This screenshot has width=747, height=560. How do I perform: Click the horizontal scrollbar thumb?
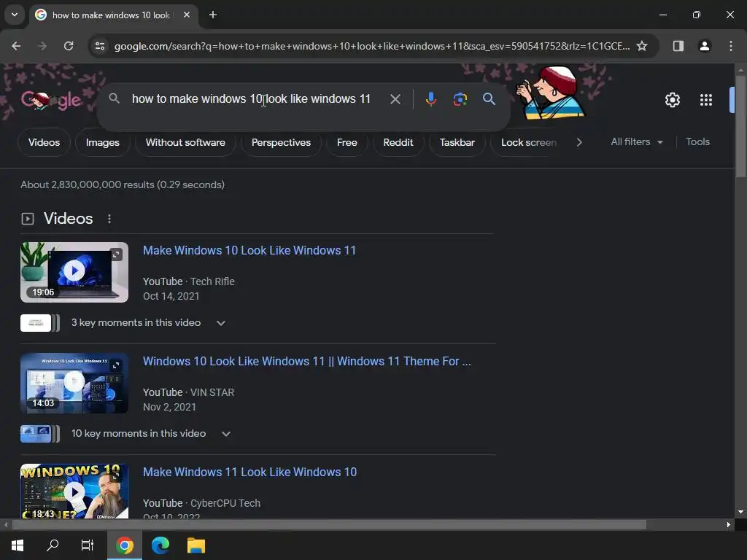pos(329,525)
